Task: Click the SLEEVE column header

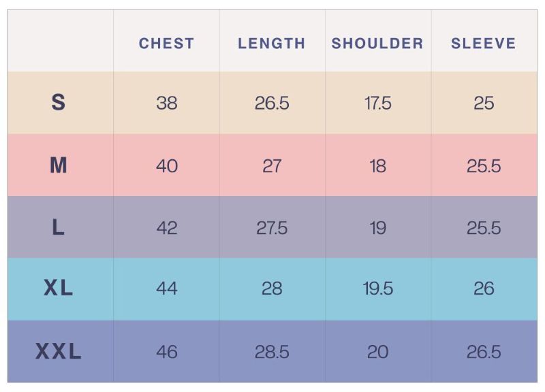Action: click(x=484, y=44)
